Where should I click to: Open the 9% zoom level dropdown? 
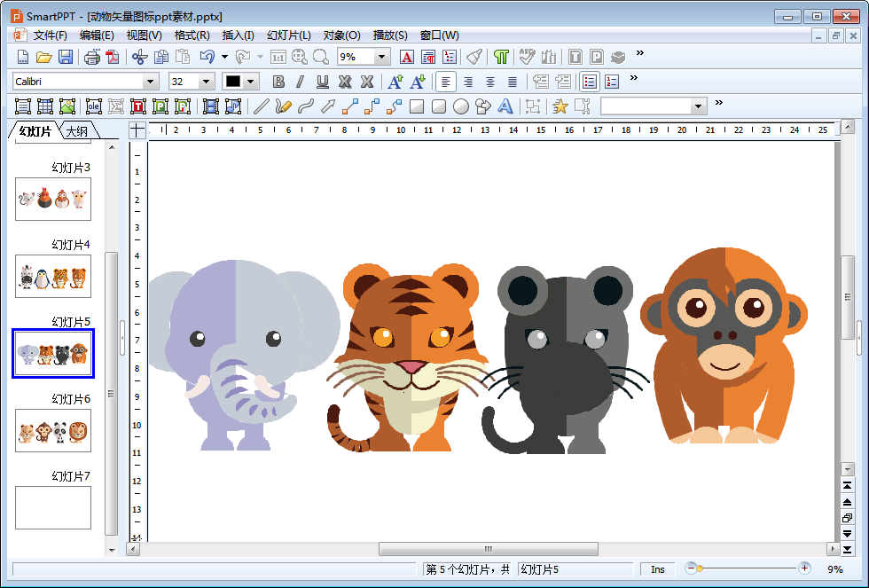click(x=381, y=57)
